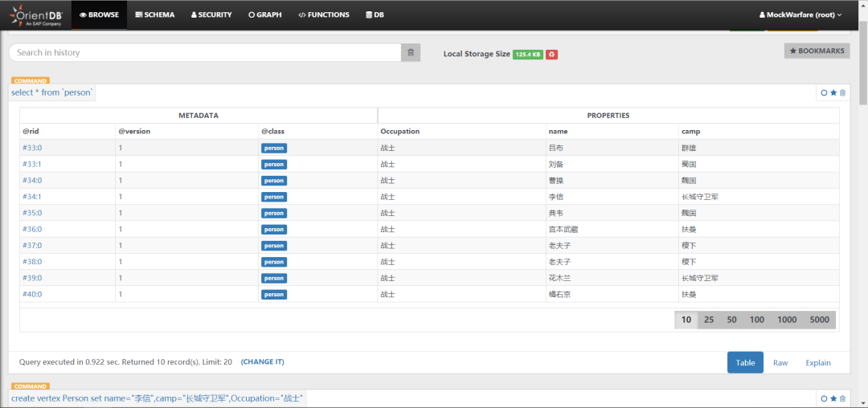Click the trash icon beside history search

411,52
